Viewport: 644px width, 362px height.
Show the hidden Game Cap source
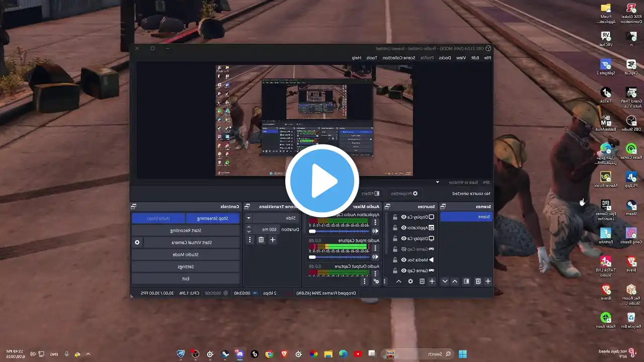(404, 249)
